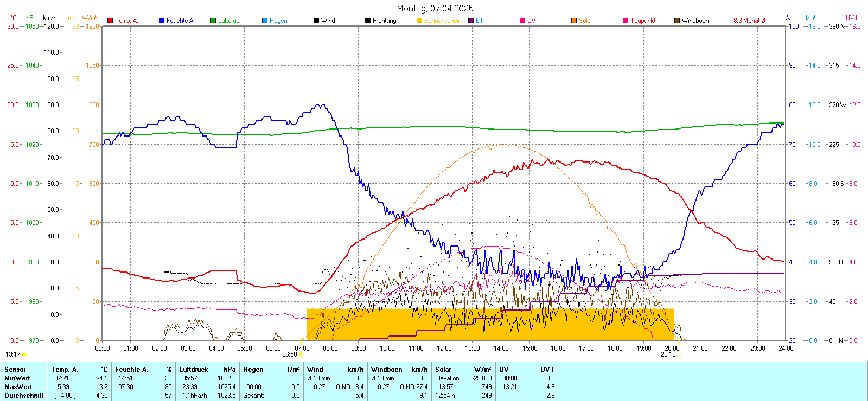868x401 pixels.
Task: Click the 12:00 marker on time axis
Action: click(444, 348)
